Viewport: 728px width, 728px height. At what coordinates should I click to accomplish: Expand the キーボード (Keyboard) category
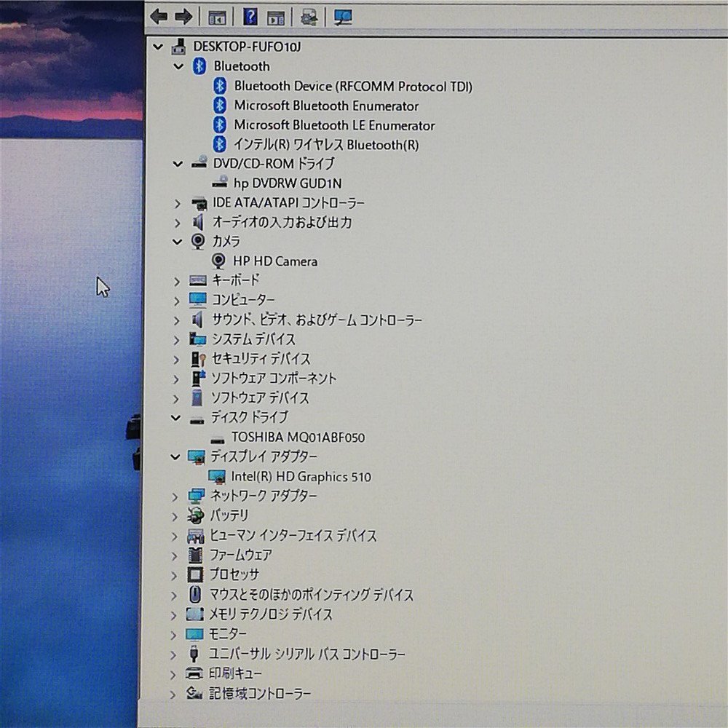click(x=174, y=280)
